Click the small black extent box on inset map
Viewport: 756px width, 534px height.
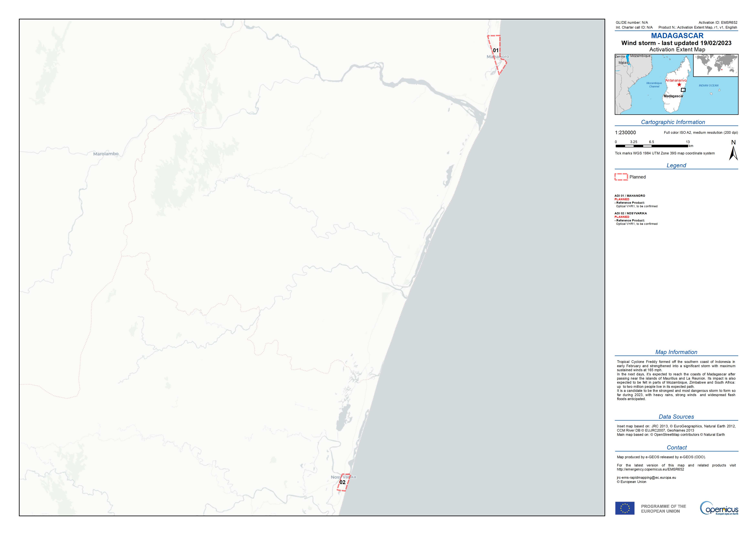[x=683, y=90]
